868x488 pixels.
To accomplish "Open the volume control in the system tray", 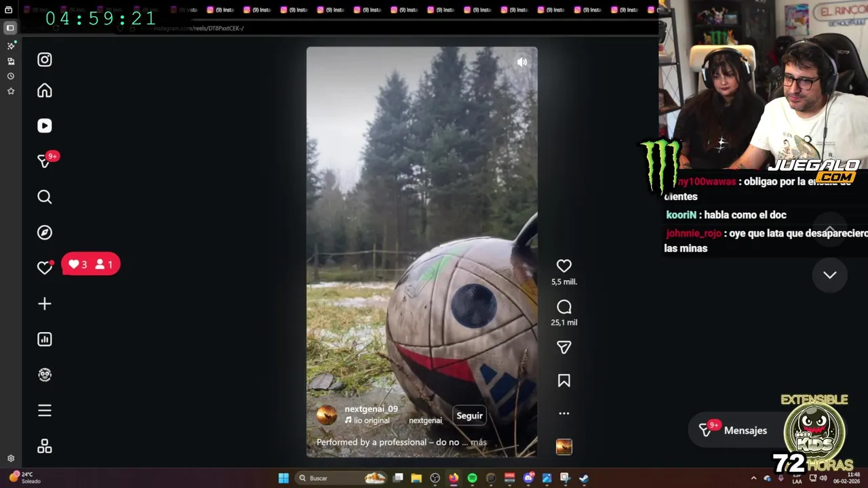I will (823, 478).
